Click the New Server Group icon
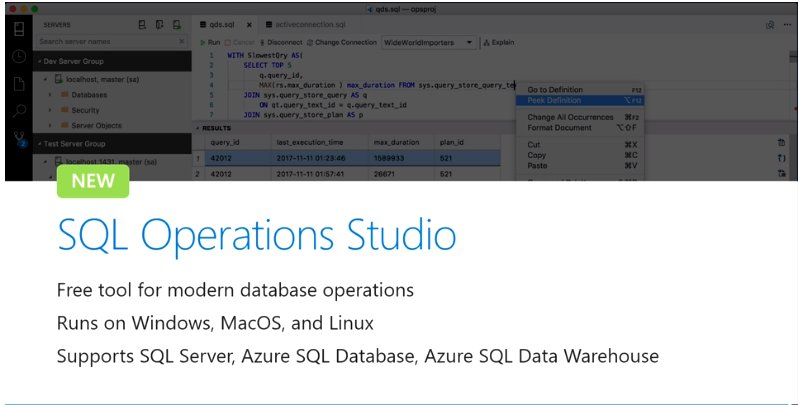This screenshot has width=799, height=405. 159,25
